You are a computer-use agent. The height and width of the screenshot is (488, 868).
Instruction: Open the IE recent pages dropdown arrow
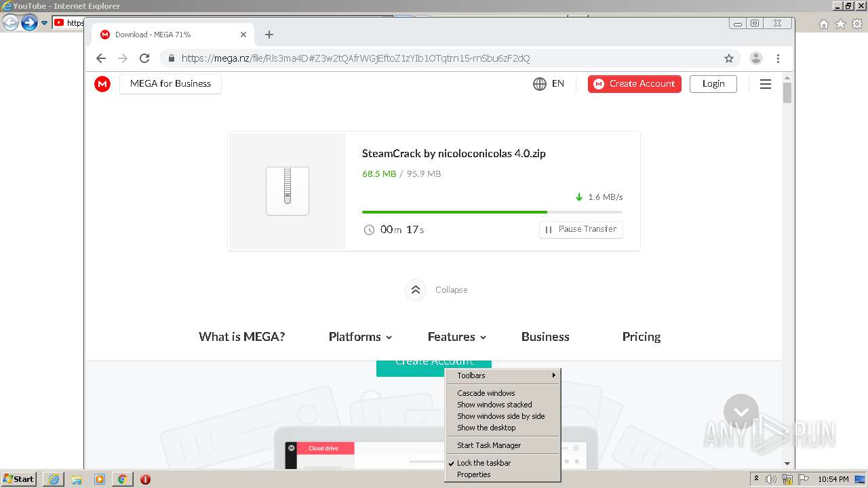(x=45, y=23)
